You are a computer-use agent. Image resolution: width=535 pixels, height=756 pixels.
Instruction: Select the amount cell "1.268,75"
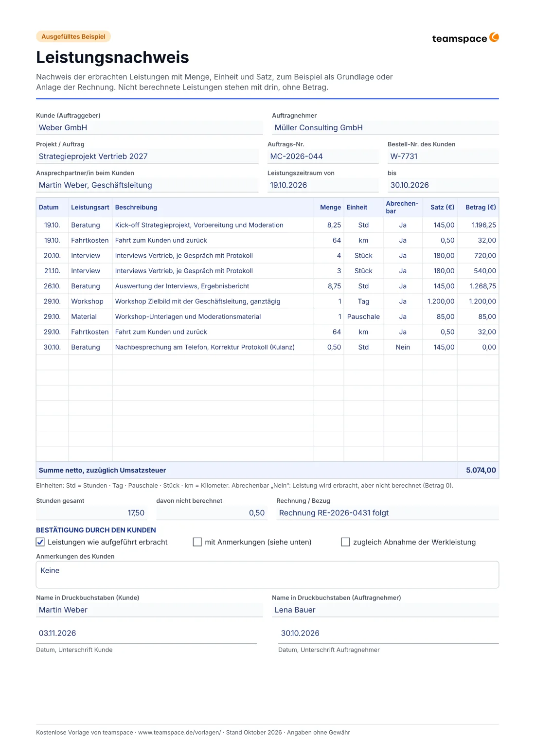click(478, 286)
